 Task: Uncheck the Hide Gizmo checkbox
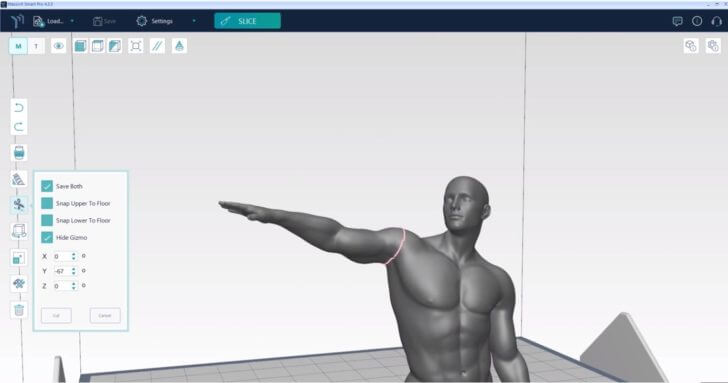pyautogui.click(x=47, y=237)
